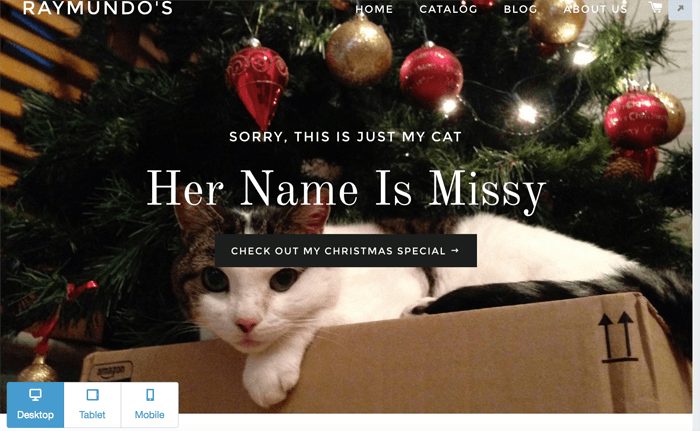Click the pop-out arrow icon in top corner
Viewport: 700px width, 431px height.
(x=680, y=8)
